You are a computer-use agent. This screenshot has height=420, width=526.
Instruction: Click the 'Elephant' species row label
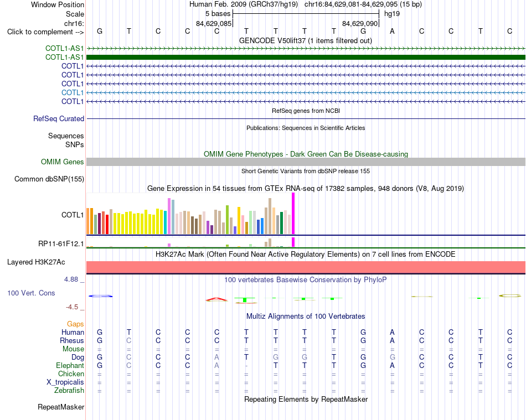tap(70, 365)
